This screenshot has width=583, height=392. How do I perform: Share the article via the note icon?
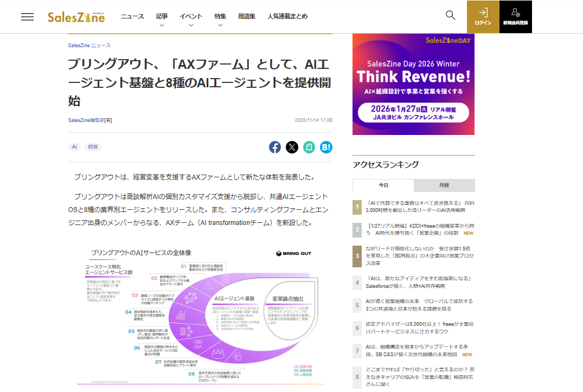pyautogui.click(x=309, y=147)
